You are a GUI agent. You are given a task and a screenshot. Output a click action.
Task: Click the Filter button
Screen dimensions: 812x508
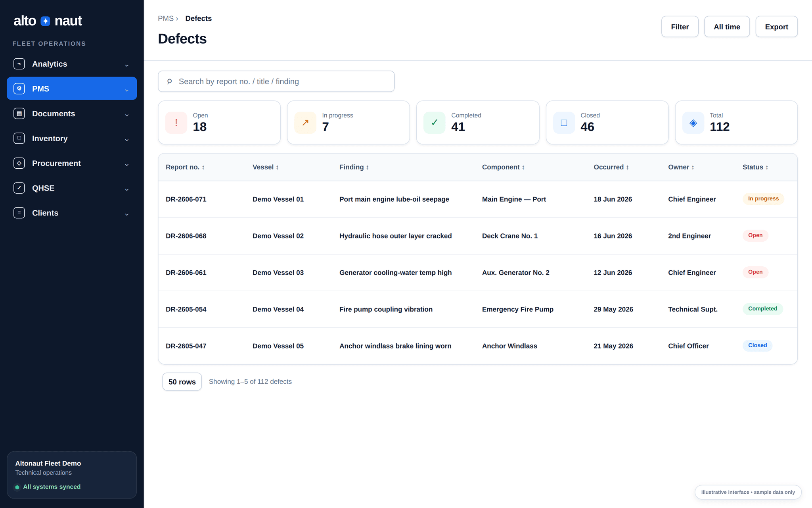click(680, 27)
